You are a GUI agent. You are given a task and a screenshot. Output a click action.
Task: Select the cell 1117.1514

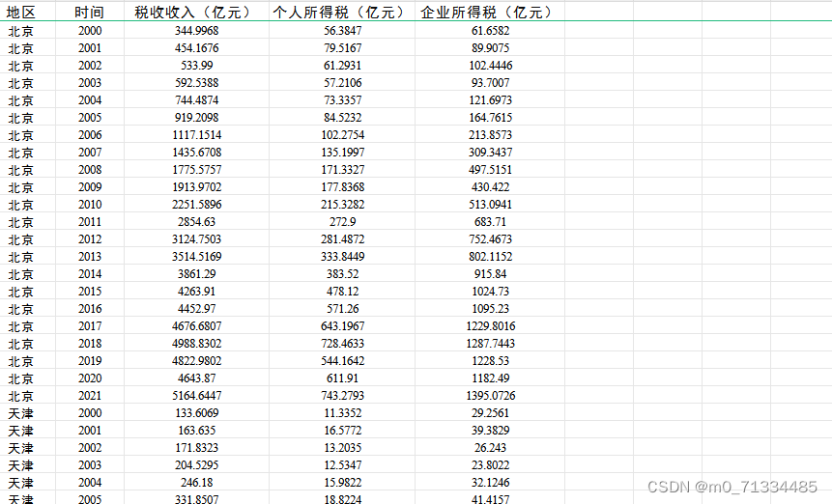(x=197, y=135)
